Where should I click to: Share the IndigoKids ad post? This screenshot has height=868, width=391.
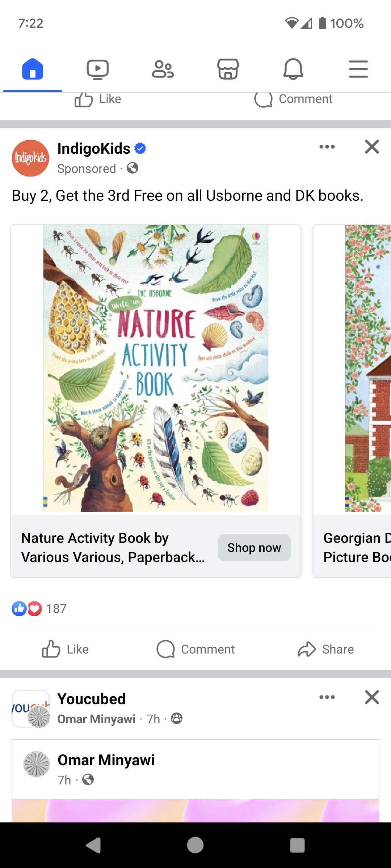pyautogui.click(x=326, y=649)
